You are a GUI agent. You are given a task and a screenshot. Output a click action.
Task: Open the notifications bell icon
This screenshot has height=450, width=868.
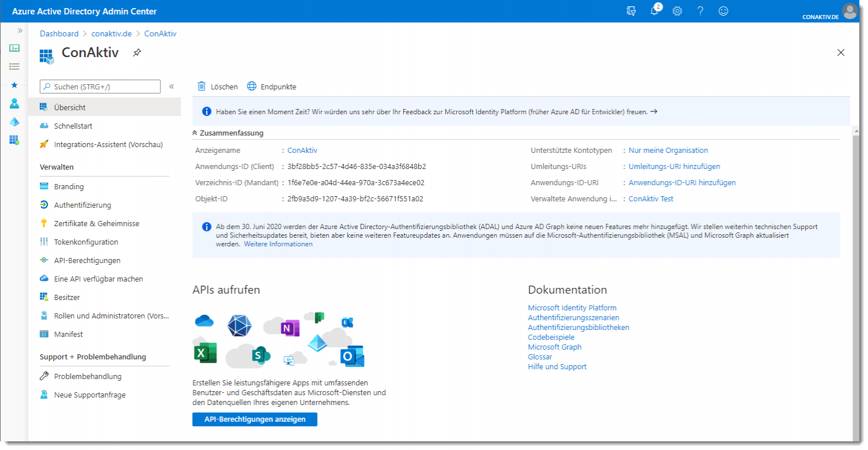pos(654,11)
